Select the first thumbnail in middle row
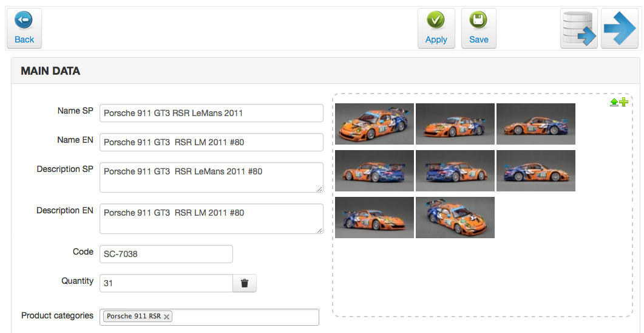The height and width of the screenshot is (333, 644). (x=374, y=171)
